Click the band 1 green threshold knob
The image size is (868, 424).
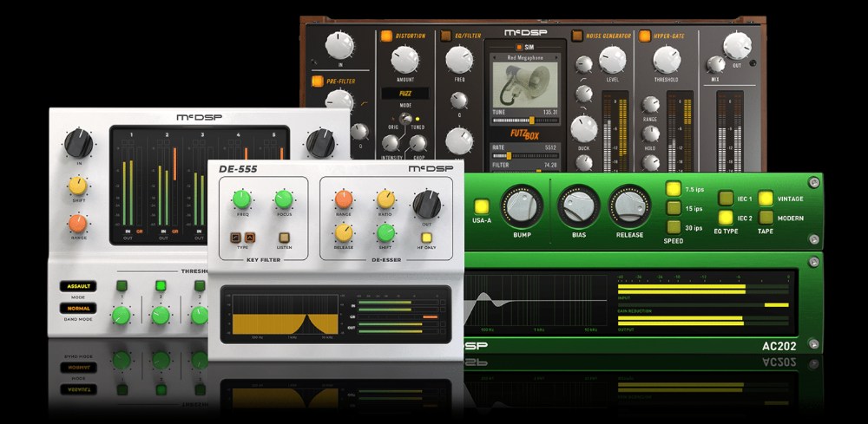(122, 315)
